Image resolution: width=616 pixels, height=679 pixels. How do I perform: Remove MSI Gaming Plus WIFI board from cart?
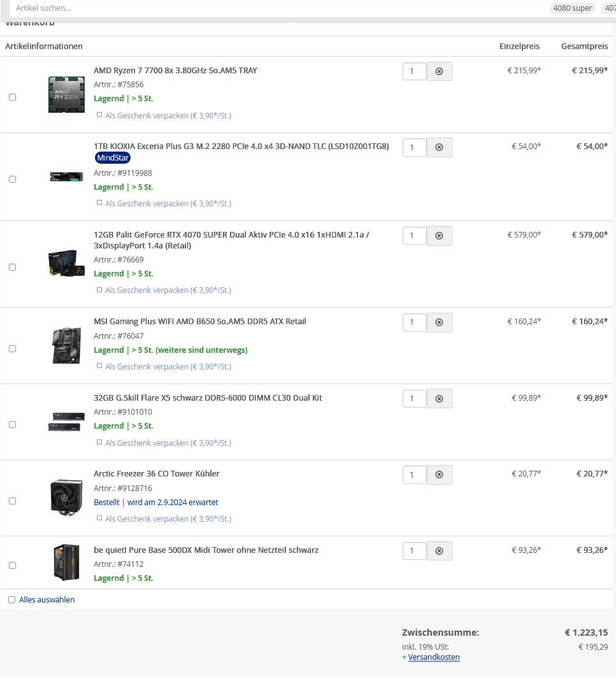(440, 322)
